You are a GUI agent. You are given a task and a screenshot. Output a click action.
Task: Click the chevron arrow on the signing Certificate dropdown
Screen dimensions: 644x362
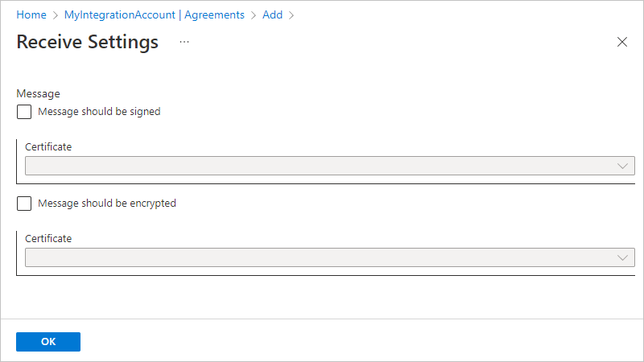[x=622, y=166]
